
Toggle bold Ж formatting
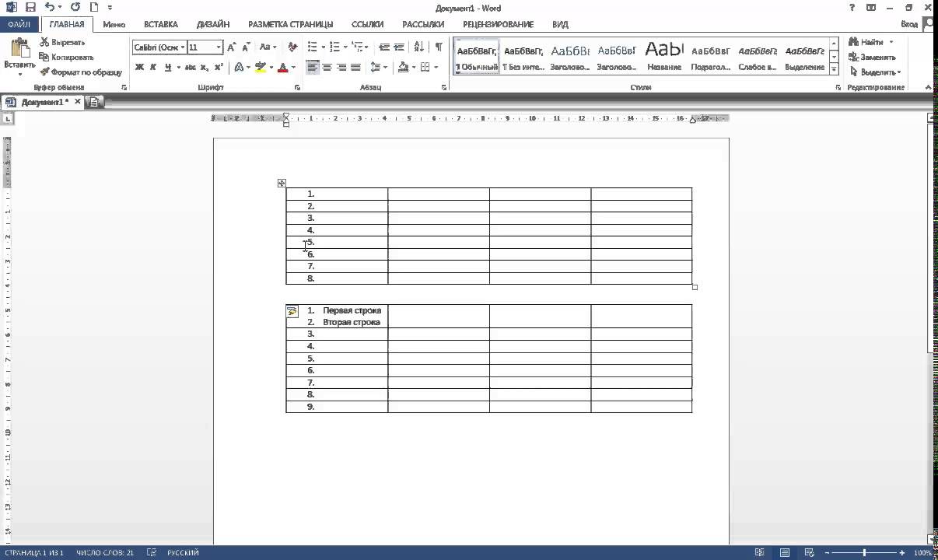[x=140, y=67]
